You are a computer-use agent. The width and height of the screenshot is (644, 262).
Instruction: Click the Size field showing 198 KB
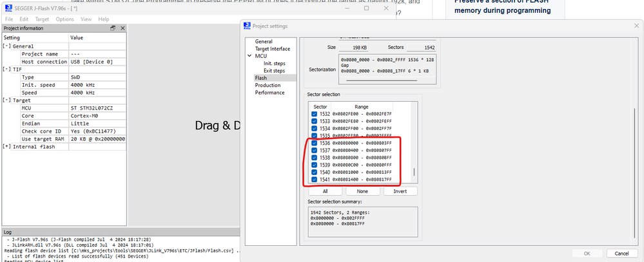[354, 48]
